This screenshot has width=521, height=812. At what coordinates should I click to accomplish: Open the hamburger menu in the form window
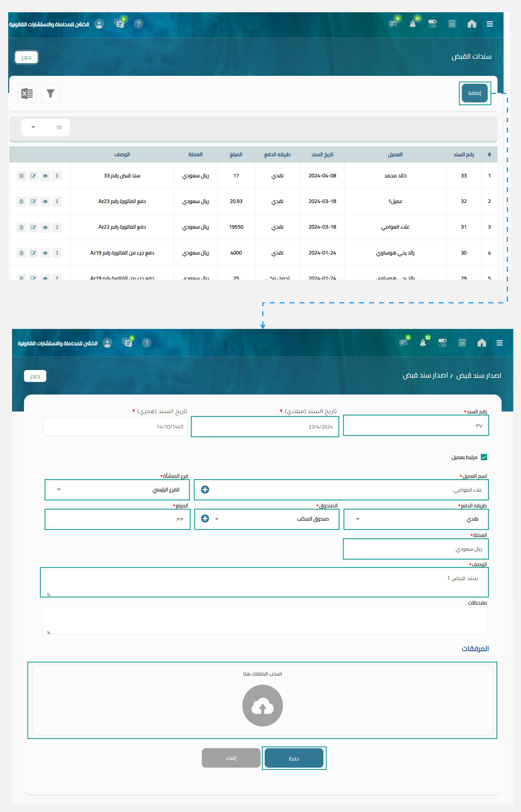pos(499,343)
